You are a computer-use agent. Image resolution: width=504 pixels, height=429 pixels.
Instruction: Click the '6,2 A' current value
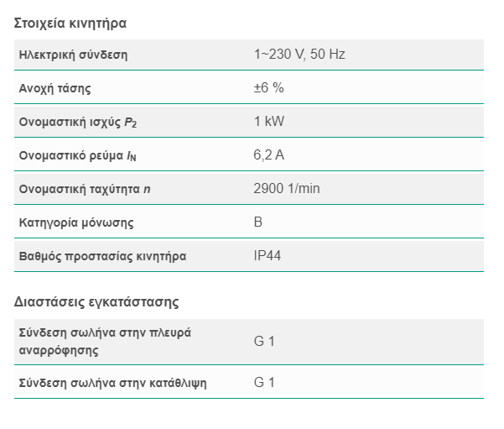(270, 155)
